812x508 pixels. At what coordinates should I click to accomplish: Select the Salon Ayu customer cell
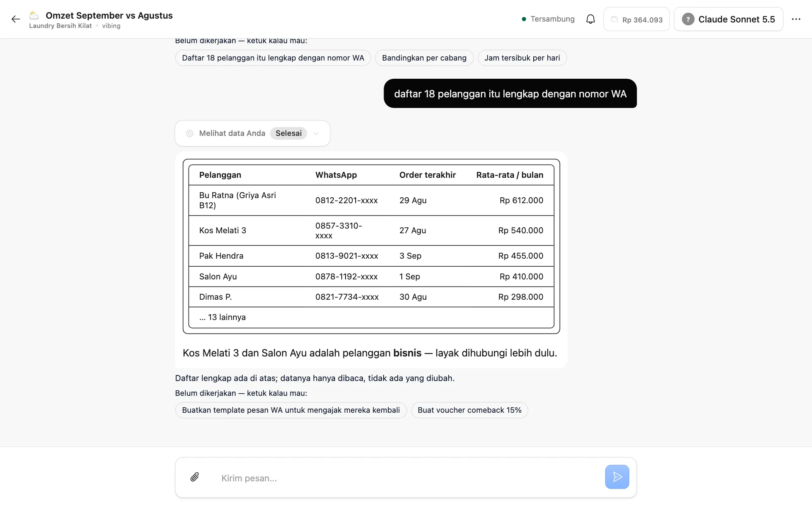(247, 276)
